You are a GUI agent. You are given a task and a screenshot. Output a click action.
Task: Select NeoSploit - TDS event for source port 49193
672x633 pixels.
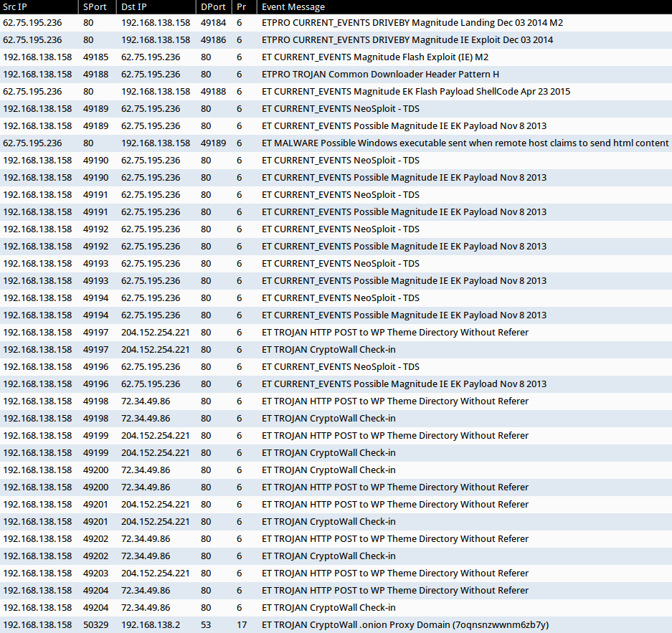pyautogui.click(x=336, y=263)
